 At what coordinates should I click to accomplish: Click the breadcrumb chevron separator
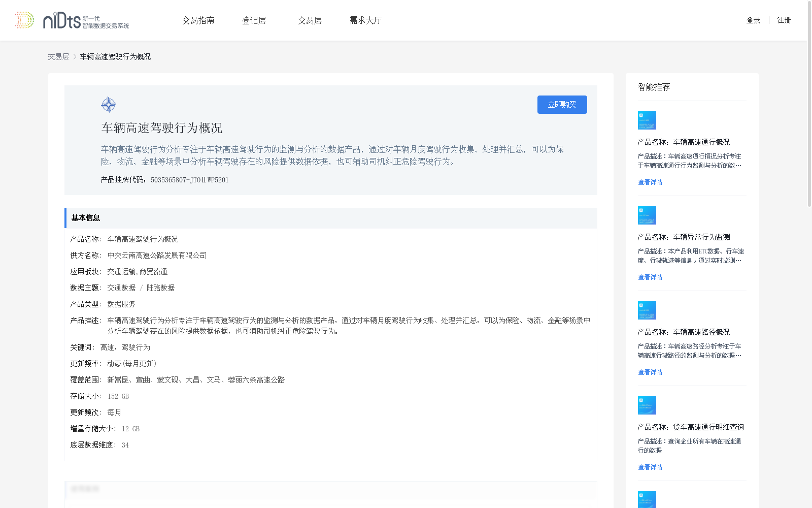75,57
